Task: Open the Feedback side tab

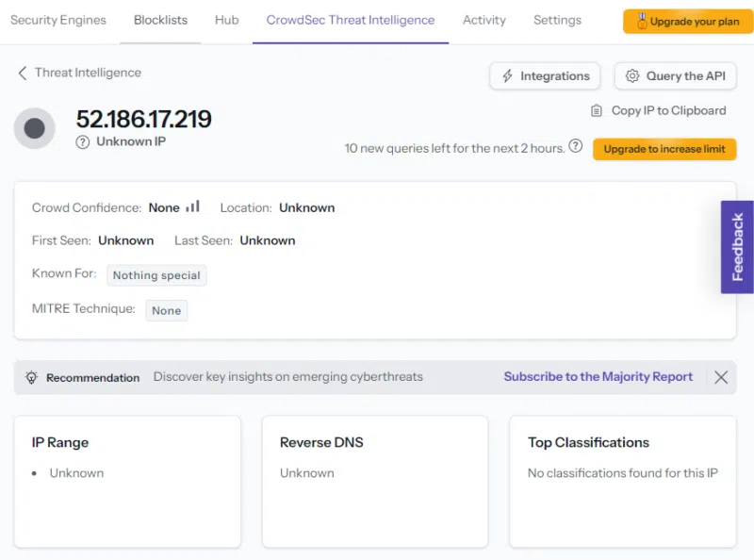Action: pyautogui.click(x=737, y=247)
